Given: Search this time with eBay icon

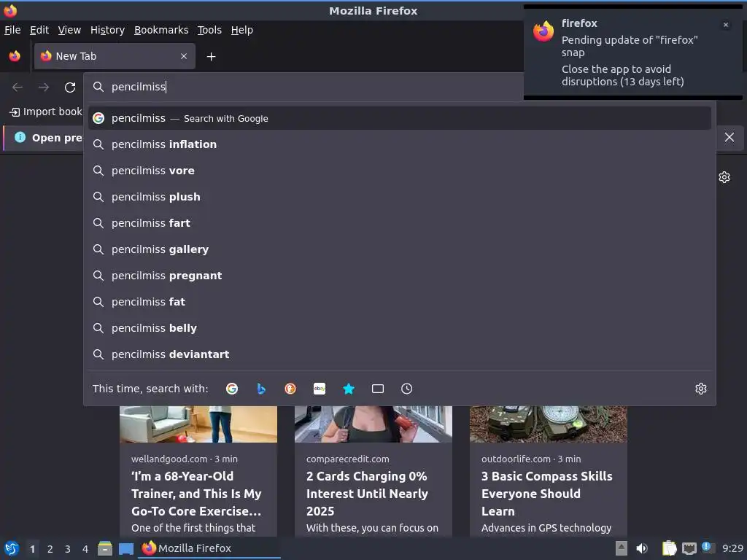Looking at the screenshot, I should pyautogui.click(x=320, y=389).
